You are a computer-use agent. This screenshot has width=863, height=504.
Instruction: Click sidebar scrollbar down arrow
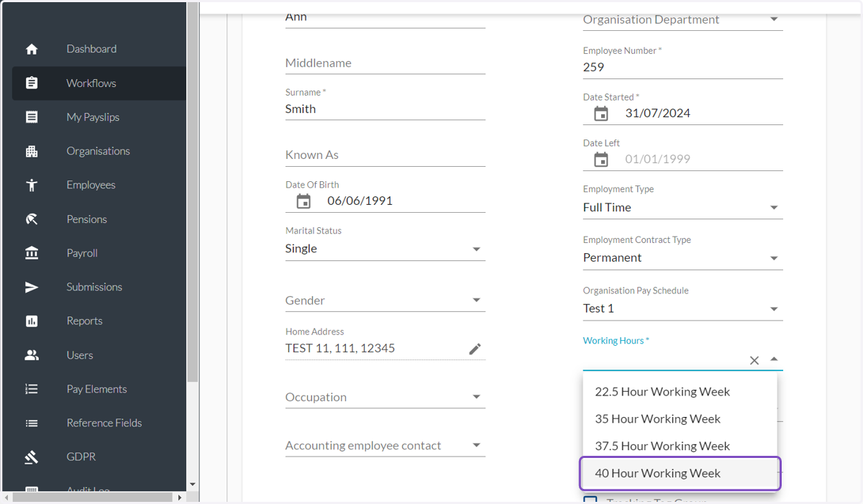pos(192,485)
